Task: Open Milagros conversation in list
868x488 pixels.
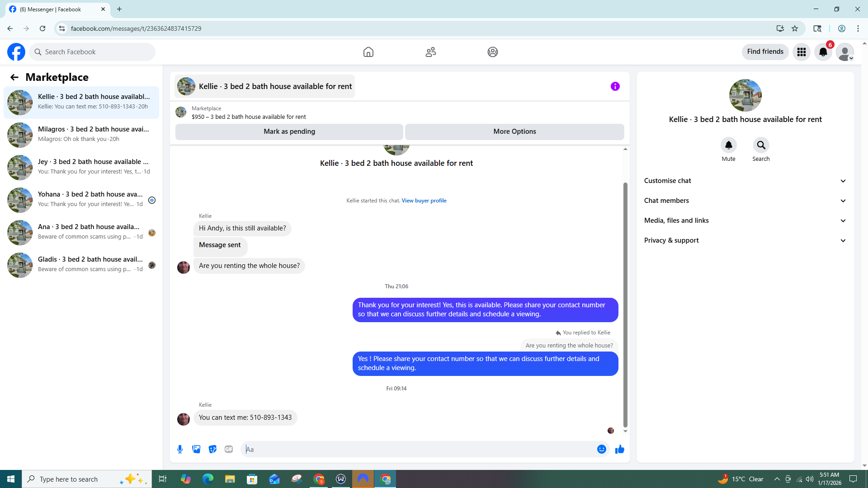Action: 81,135
